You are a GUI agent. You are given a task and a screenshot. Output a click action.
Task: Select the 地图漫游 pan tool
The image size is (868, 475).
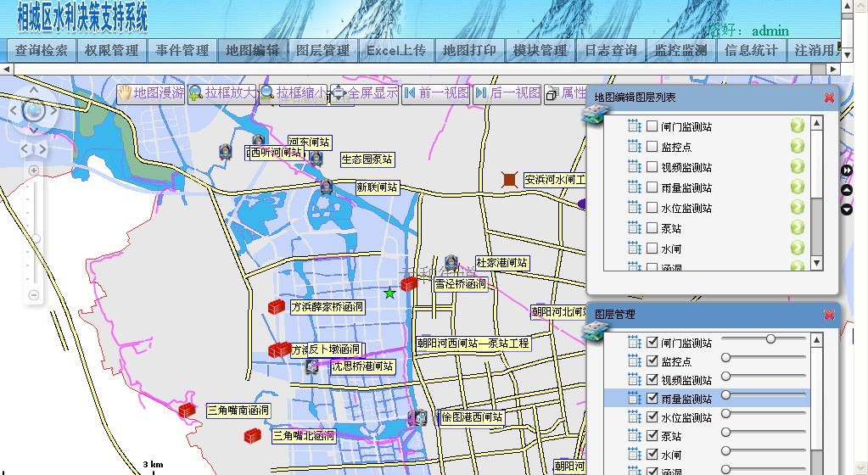coord(150,93)
